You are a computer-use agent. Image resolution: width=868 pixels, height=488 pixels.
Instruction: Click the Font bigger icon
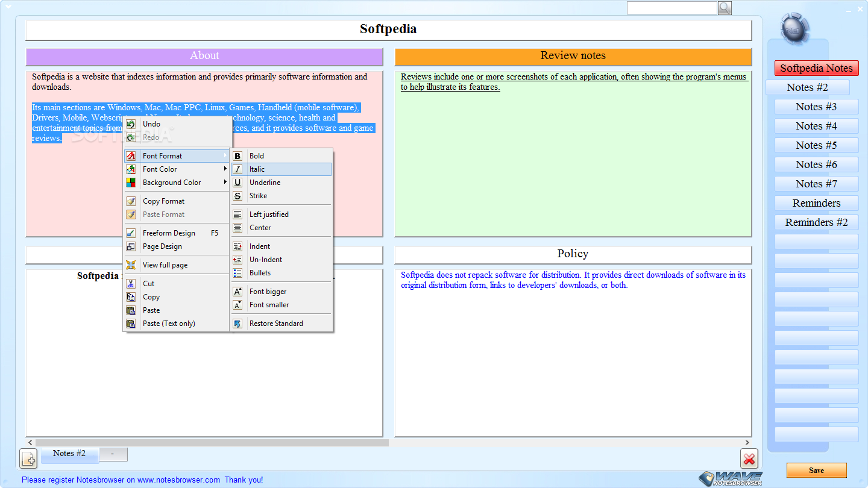tap(237, 291)
